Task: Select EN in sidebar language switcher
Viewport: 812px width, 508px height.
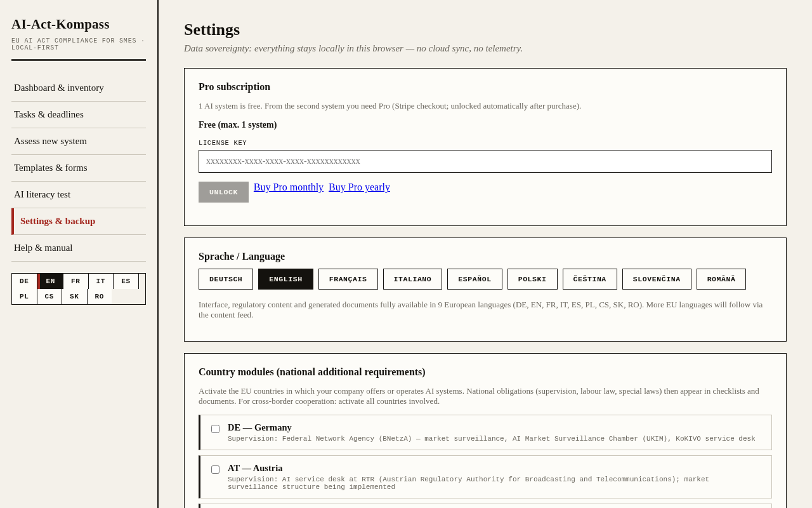Action: (x=50, y=281)
